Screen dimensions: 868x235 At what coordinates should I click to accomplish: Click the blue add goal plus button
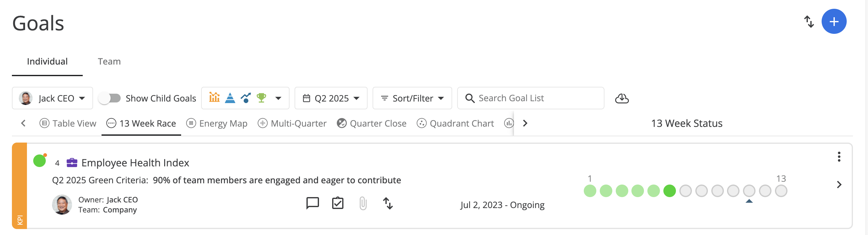tap(834, 22)
